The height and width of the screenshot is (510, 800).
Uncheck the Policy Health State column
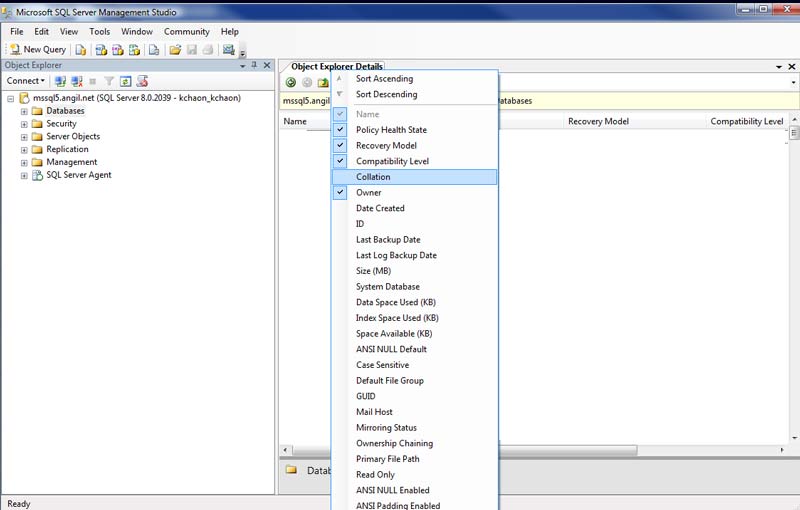(414, 130)
